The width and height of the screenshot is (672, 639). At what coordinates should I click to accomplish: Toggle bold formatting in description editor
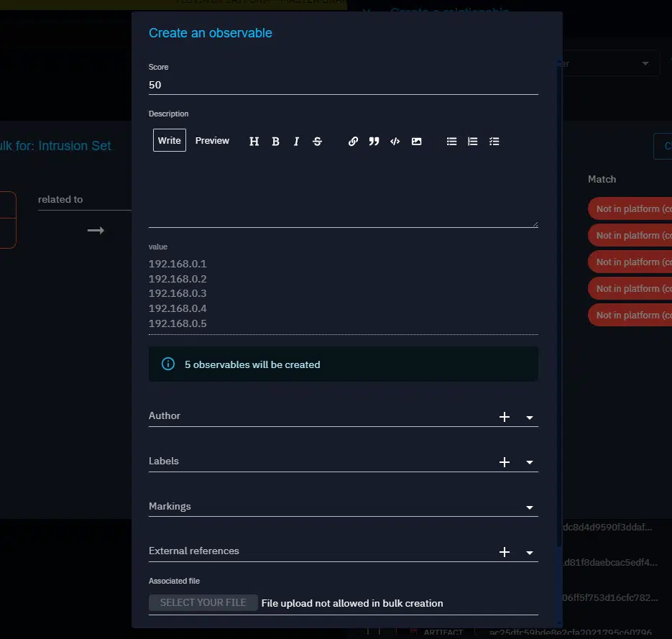275,142
